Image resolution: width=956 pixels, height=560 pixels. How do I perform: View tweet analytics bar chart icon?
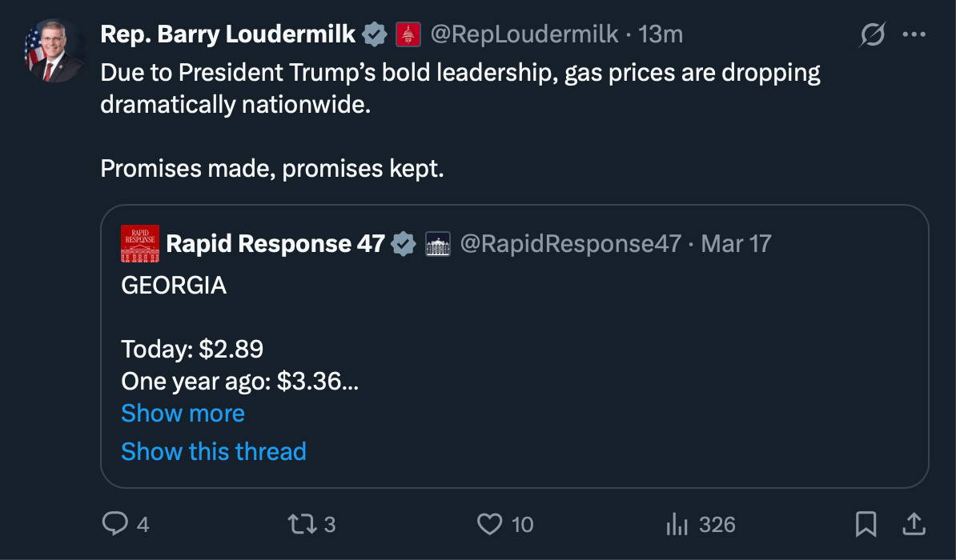677,524
